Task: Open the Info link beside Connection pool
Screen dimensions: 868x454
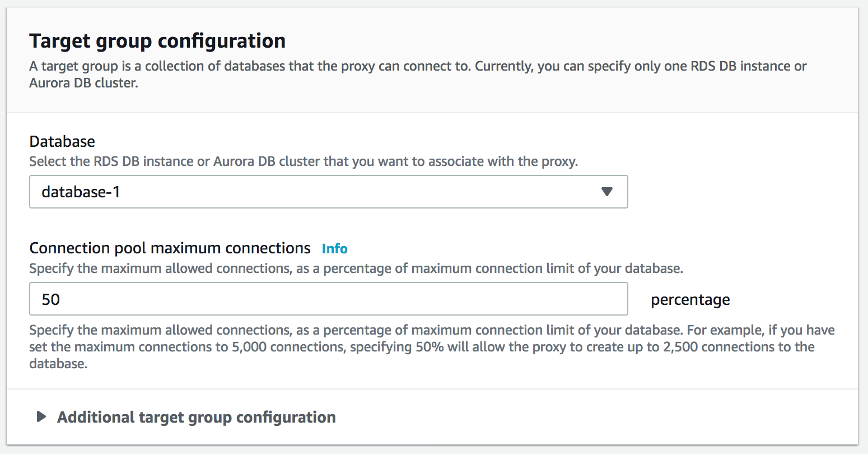Action: pos(334,249)
